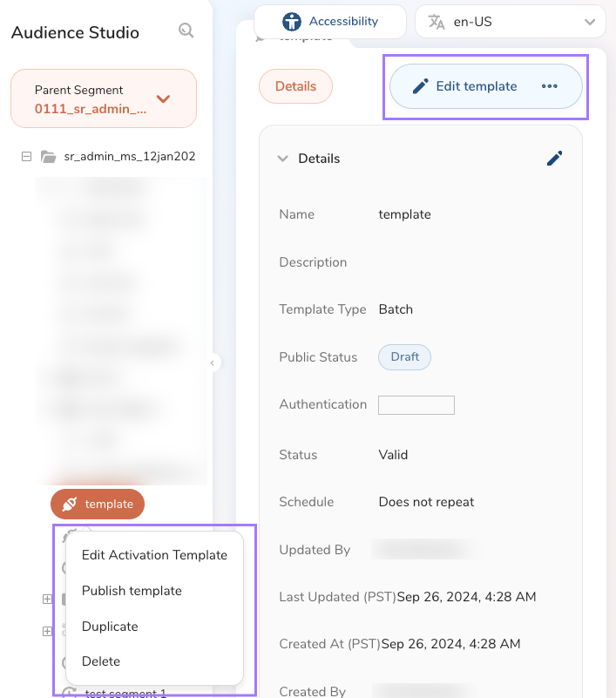Viewport: 616px width, 698px height.
Task: Expand the upper collapsed tree node below template
Action: coord(47,599)
